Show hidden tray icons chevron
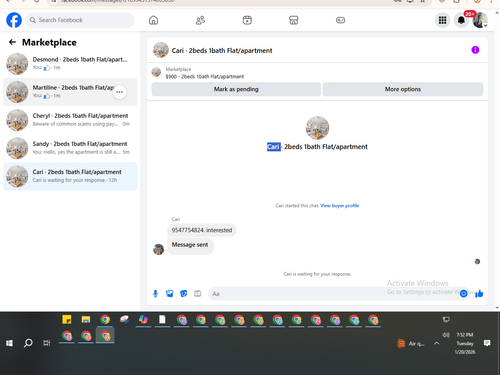This screenshot has height=375, width=500. pos(436,343)
